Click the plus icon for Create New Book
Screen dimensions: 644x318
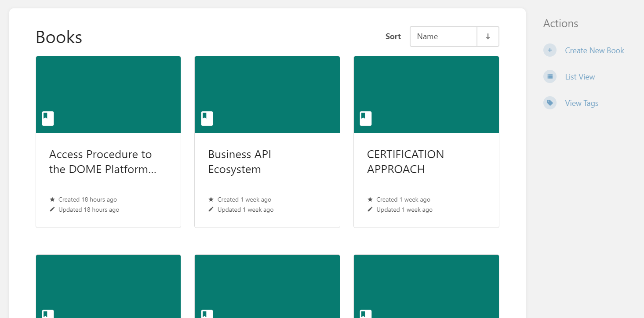coord(550,50)
